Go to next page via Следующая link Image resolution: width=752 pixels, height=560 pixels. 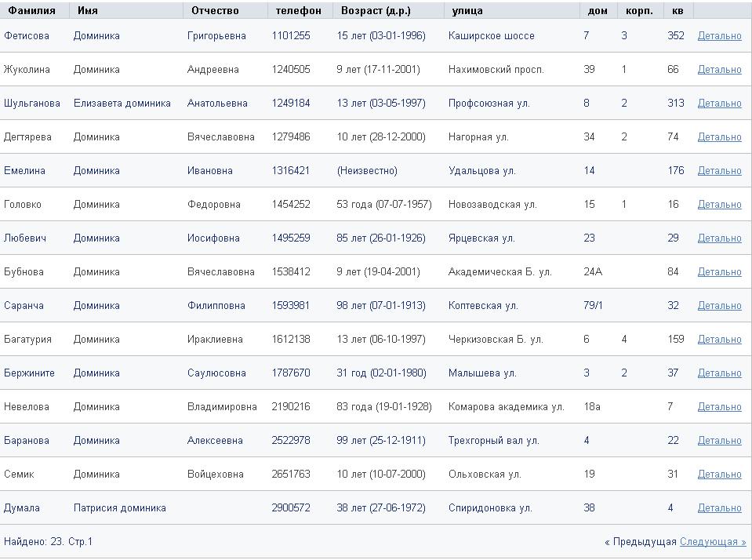click(713, 542)
